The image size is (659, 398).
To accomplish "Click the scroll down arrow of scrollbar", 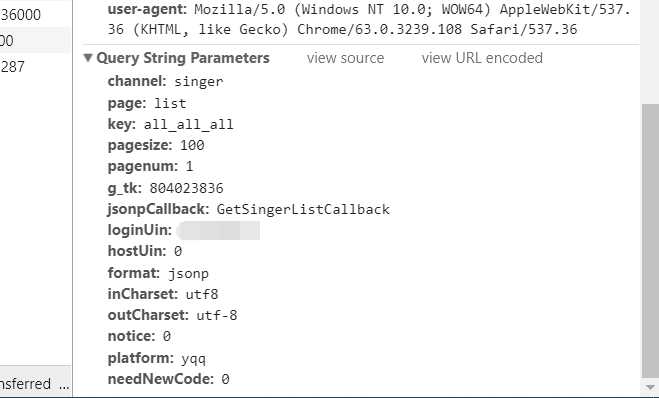I will tap(650, 387).
